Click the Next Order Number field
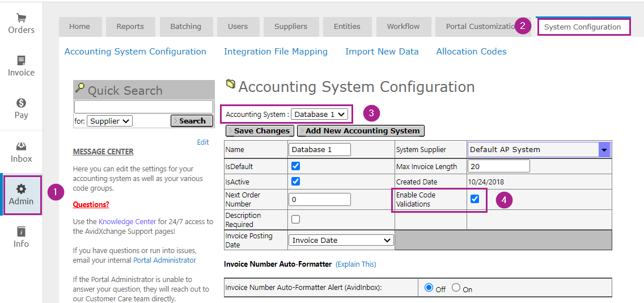 click(x=320, y=199)
